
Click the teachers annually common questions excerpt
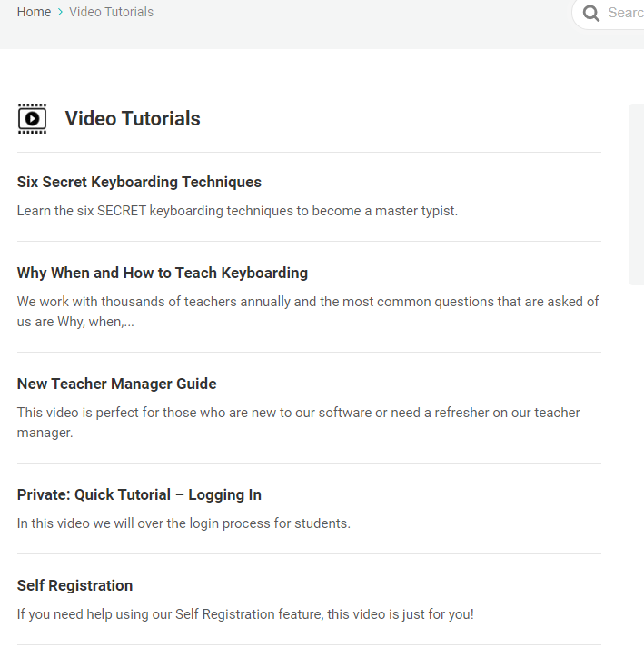pos(308,312)
